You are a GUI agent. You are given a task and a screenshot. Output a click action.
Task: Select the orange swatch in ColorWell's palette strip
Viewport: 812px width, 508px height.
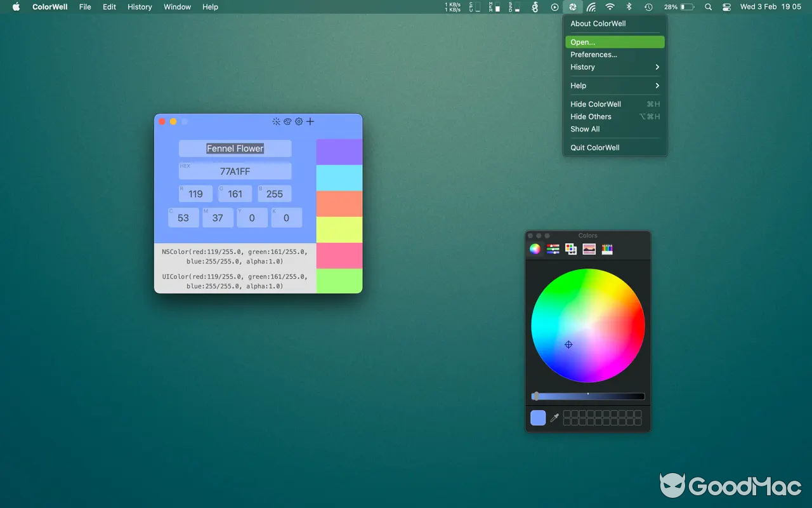click(339, 203)
